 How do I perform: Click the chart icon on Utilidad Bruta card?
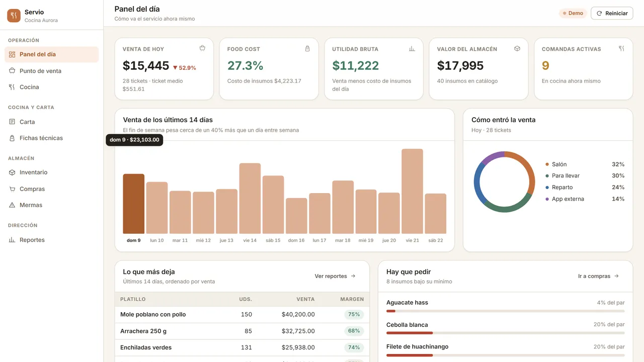tap(412, 49)
